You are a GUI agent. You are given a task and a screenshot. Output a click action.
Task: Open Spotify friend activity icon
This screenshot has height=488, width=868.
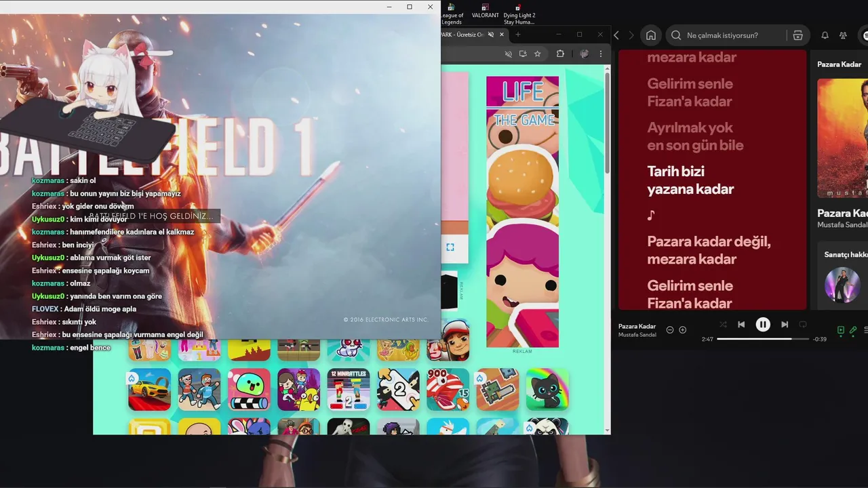tap(843, 35)
